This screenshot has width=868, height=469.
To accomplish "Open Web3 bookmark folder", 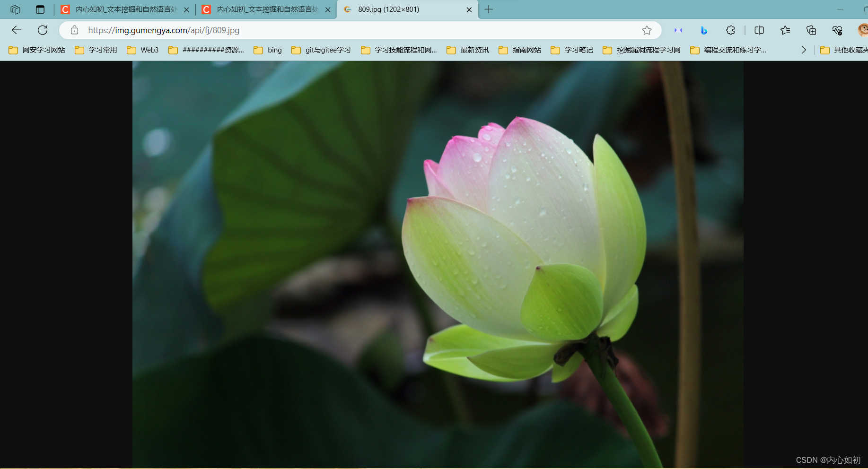I will coord(143,50).
